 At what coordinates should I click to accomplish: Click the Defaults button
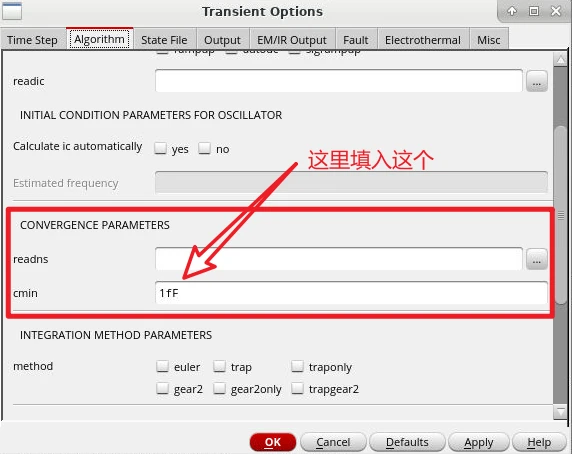click(407, 442)
